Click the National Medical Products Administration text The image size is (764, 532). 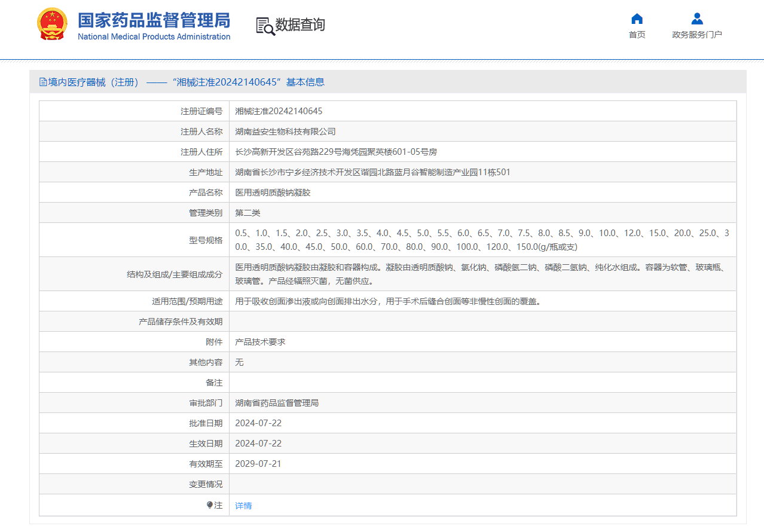154,37
